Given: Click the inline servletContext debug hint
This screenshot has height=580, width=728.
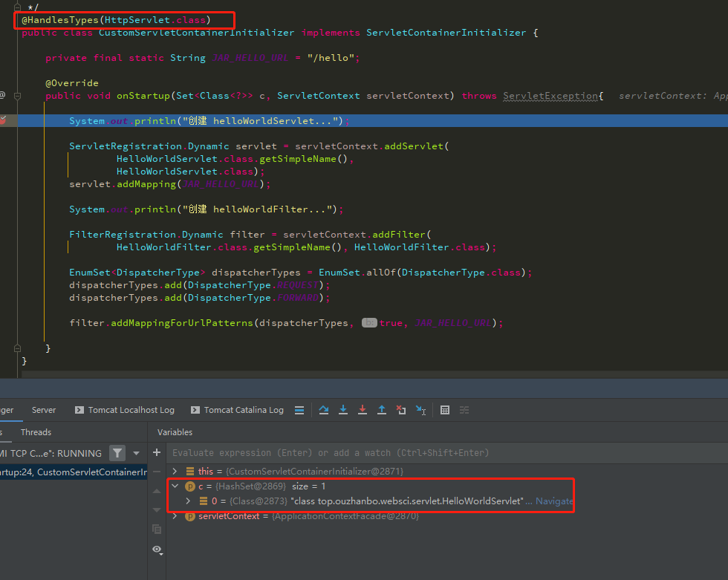Looking at the screenshot, I should click(x=672, y=96).
